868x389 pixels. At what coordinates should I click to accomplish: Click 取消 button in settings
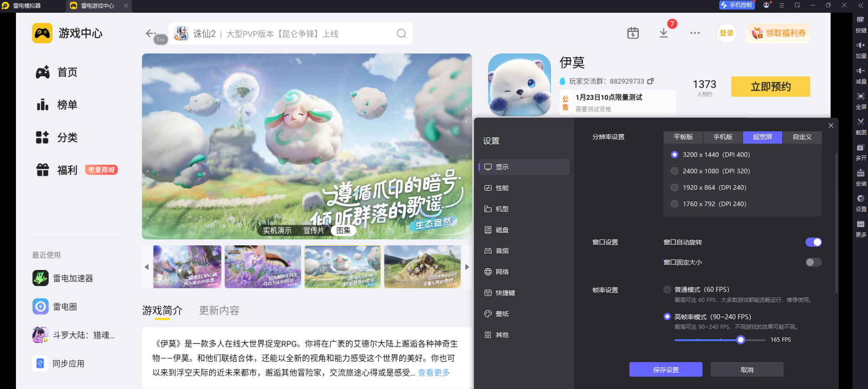tap(747, 369)
